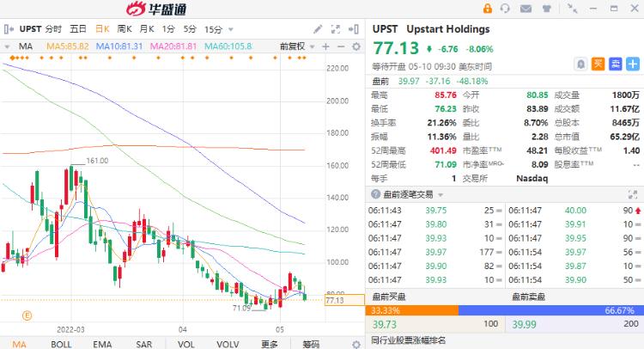Shrink the window with the compact-mode arrows icon

tap(572, 9)
